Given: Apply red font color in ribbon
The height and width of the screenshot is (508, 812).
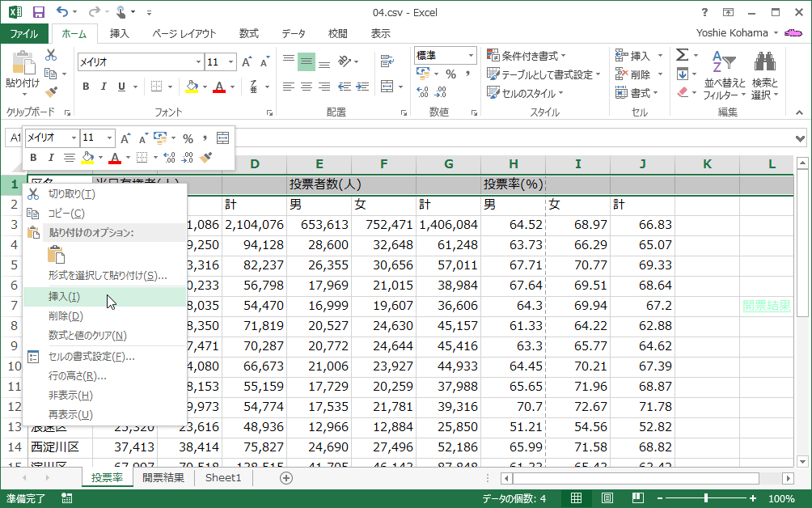Looking at the screenshot, I should (x=219, y=87).
